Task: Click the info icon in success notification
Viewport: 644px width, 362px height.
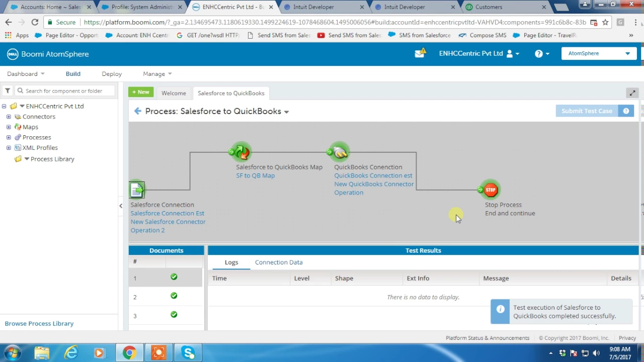Action: click(500, 309)
